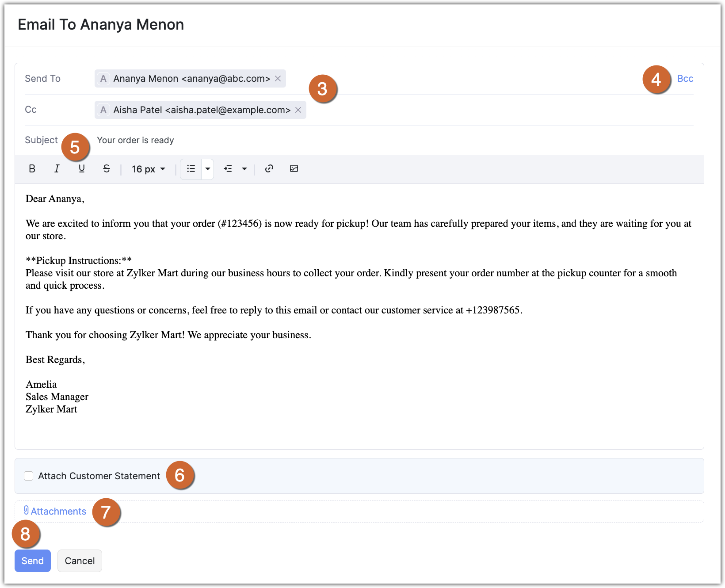Apply strikethrough formatting
725x588 pixels.
[106, 169]
